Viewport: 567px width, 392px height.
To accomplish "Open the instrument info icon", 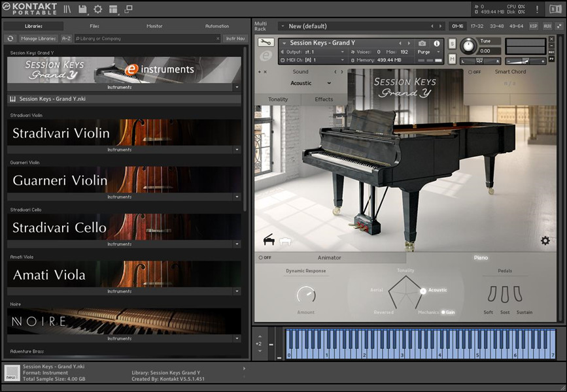I will 437,43.
